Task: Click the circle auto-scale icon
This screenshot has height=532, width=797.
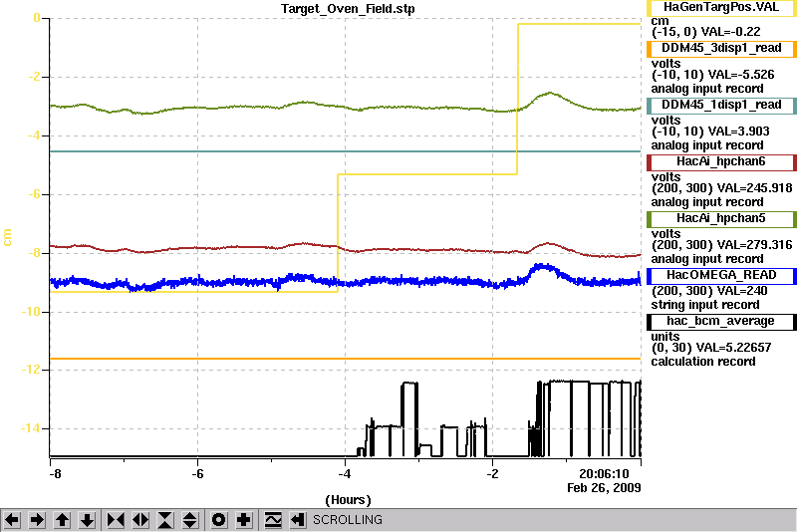Action: [x=218, y=520]
